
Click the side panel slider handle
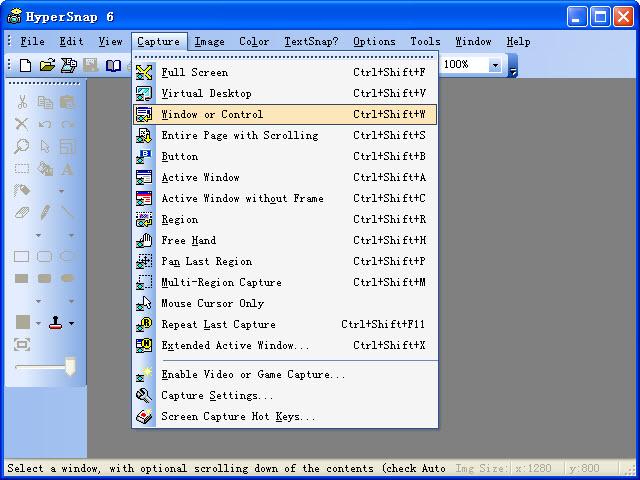(71, 367)
